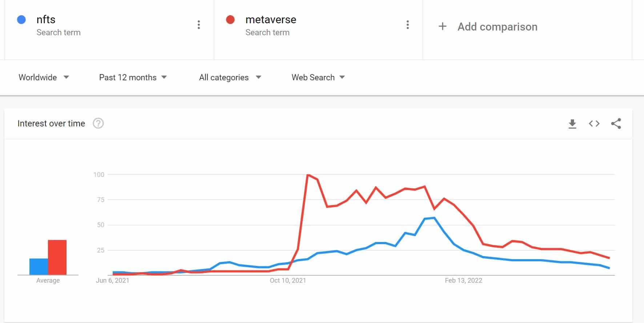Click the plus icon to add a comparison
Image resolution: width=644 pixels, height=323 pixels.
coord(442,27)
